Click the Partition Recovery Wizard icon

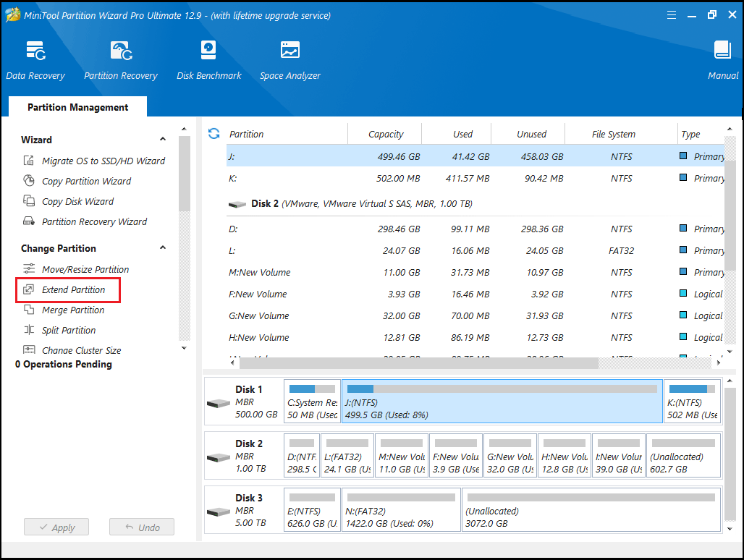click(x=29, y=221)
